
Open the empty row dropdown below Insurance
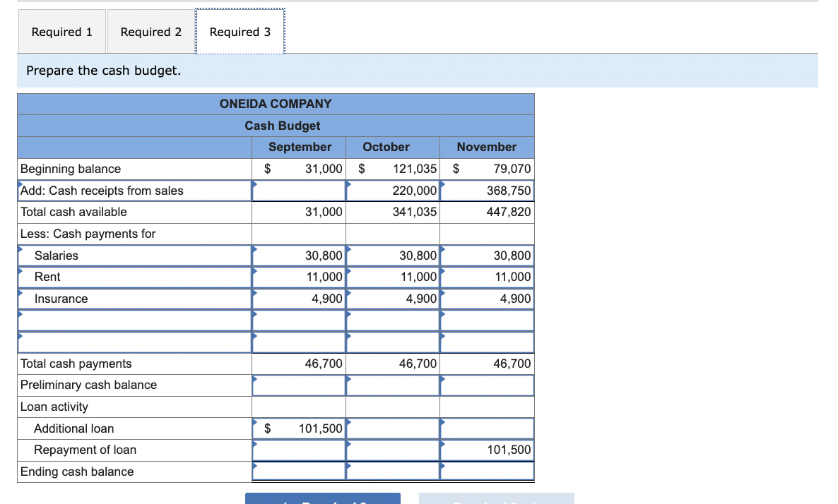(x=135, y=320)
